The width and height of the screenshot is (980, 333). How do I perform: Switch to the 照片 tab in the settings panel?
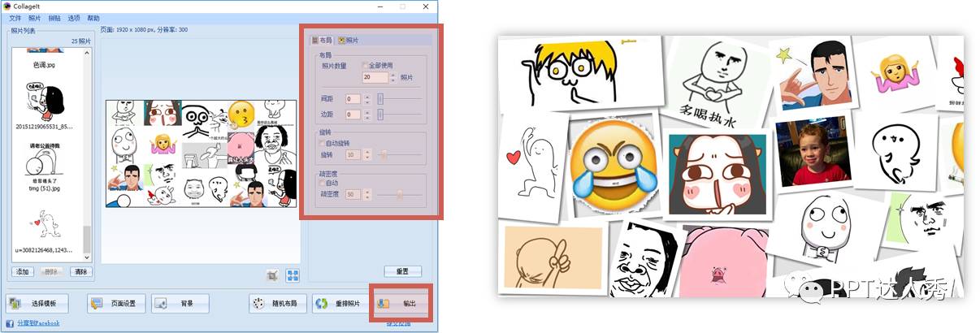pos(349,40)
